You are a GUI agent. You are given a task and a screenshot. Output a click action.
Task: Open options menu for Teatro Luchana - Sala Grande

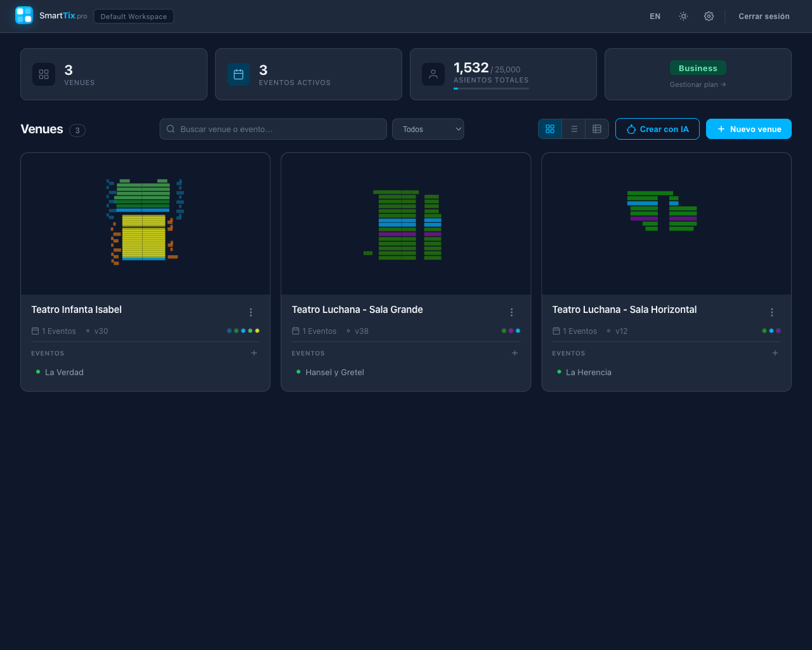(x=511, y=312)
